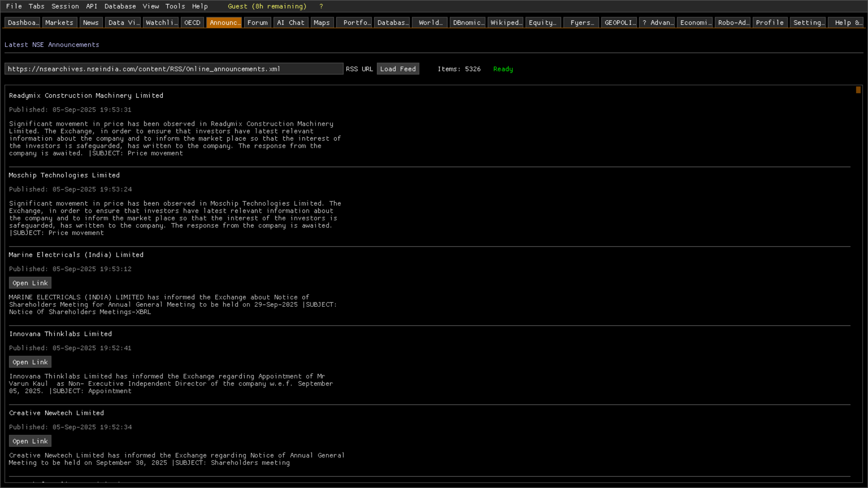Viewport: 868px width, 488px height.
Task: Switch to the Markets tab
Action: [x=59, y=23]
